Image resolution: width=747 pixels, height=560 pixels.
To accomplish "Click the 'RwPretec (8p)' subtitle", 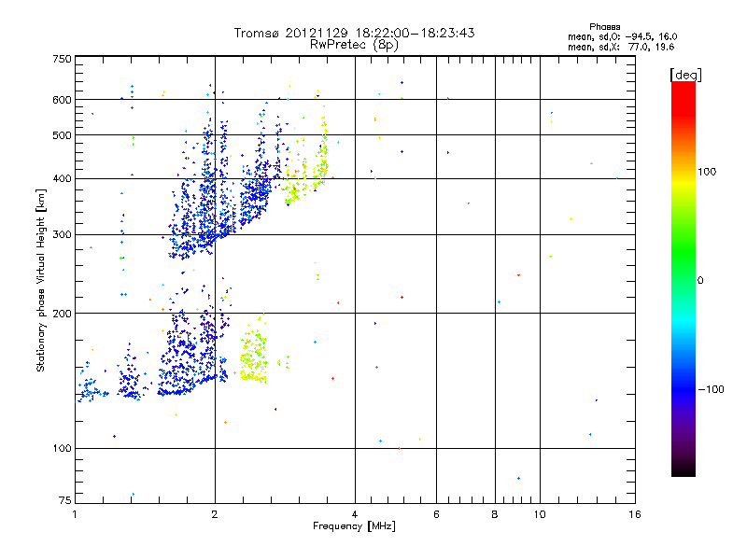I will (x=354, y=45).
